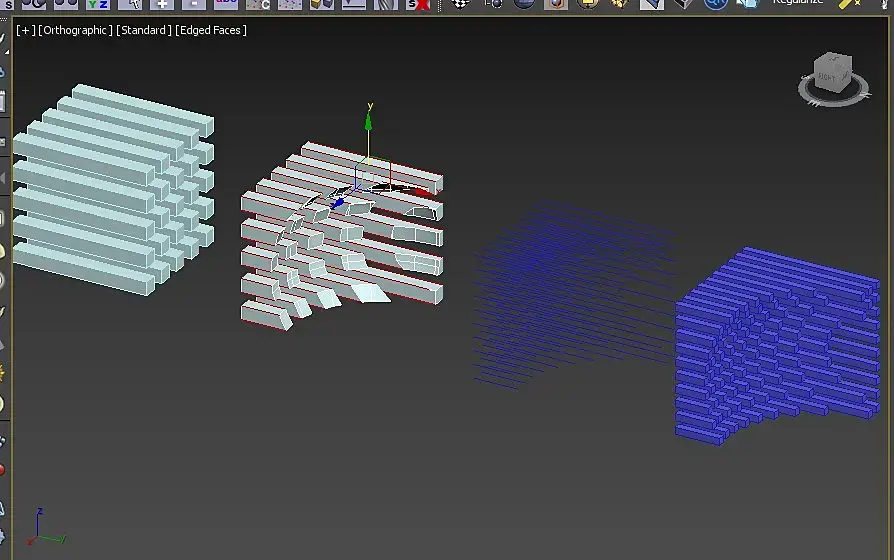Screen dimensions: 894x560
Task: Open the [+] viewport general menu
Action: pyautogui.click(x=25, y=30)
